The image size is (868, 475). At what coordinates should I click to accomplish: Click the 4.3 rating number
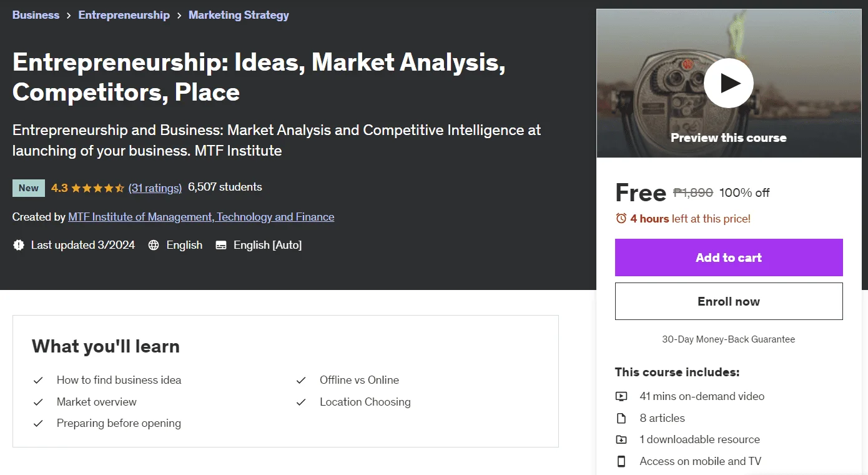pos(59,187)
